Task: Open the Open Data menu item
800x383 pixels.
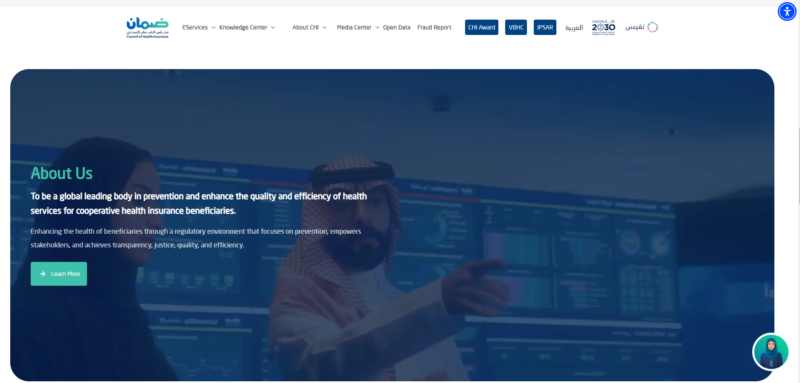Action: 396,28
